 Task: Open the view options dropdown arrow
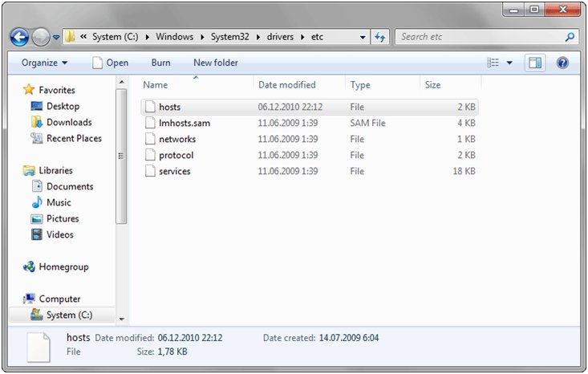(x=509, y=63)
